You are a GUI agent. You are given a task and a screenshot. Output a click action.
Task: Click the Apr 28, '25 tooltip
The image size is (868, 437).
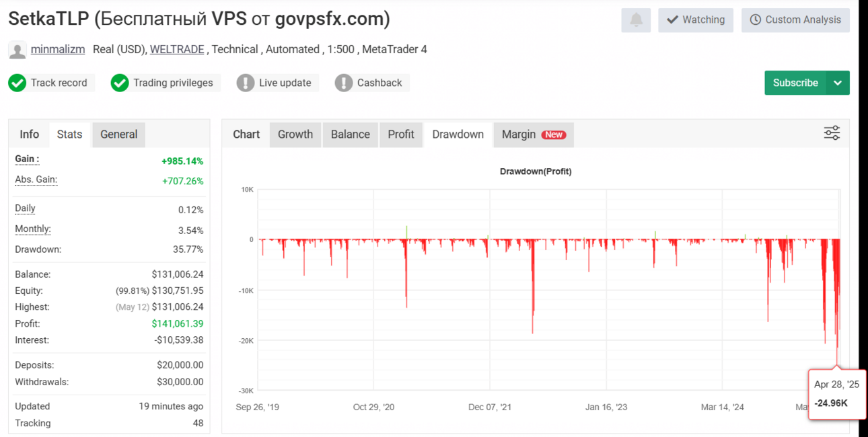837,394
